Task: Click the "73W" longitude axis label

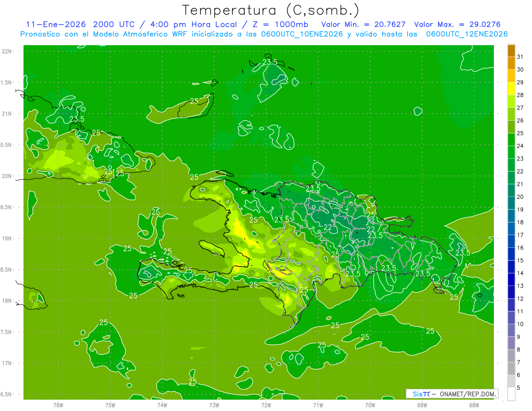Action: [x=214, y=405]
